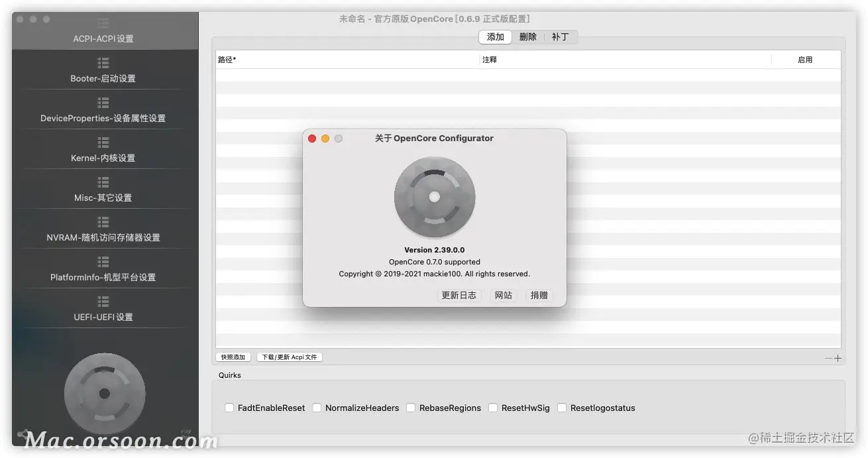
Task: Select the UEFI-UEFI设置 sidebar icon
Action: 103,302
